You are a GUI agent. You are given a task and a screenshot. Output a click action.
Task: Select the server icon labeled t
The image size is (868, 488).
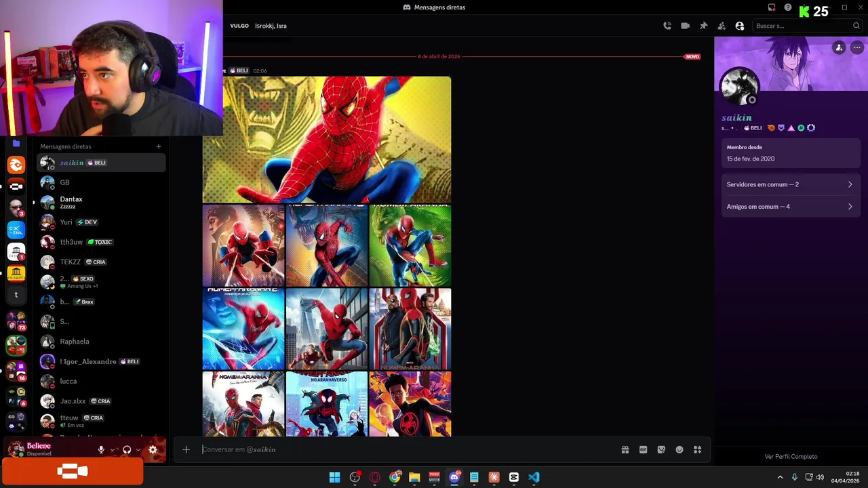click(16, 295)
